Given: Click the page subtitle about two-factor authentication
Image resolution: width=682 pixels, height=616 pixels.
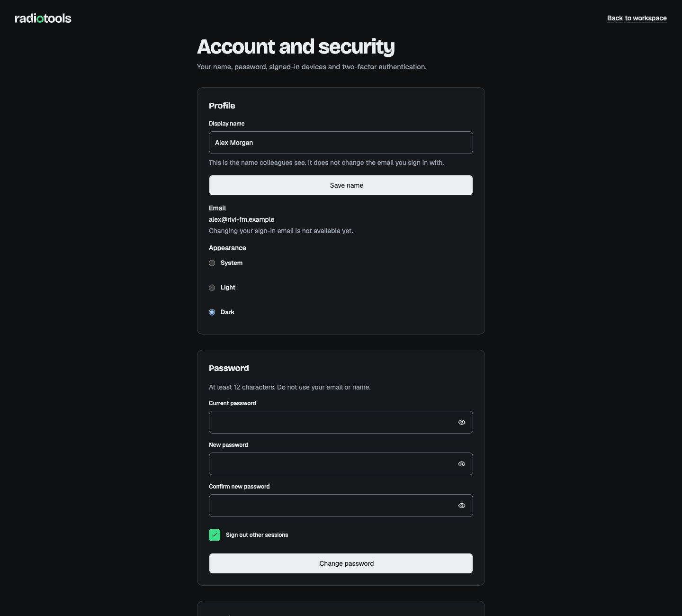Looking at the screenshot, I should click(312, 67).
